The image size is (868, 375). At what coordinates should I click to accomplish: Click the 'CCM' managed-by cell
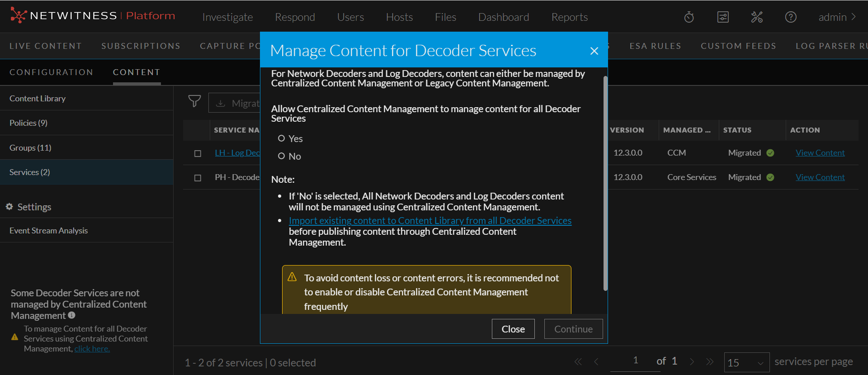676,153
